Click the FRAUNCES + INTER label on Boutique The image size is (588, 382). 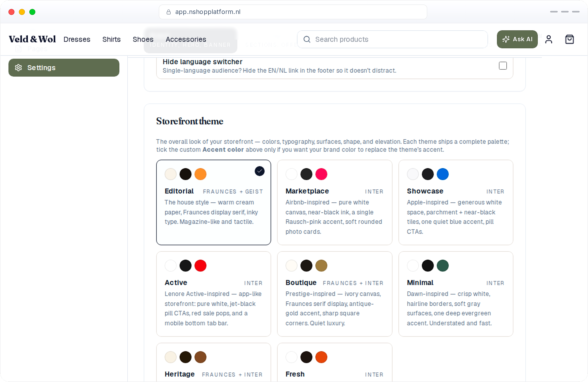point(353,283)
